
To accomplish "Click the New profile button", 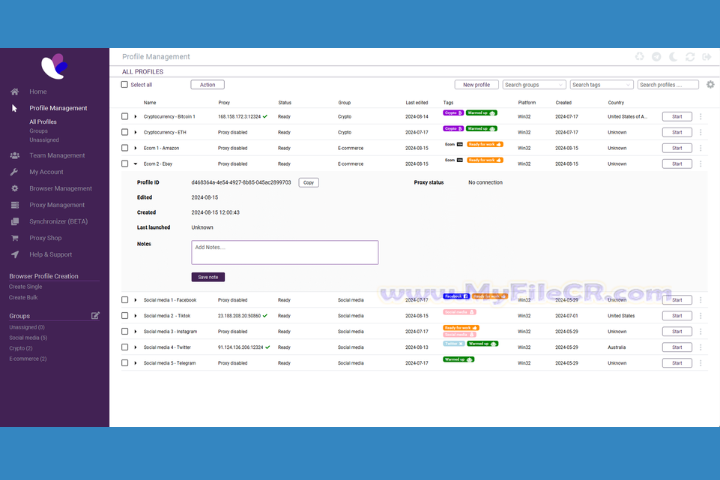I will coord(476,85).
